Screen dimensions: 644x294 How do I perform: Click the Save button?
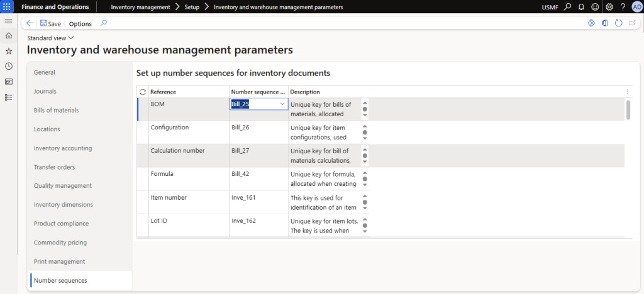point(50,24)
